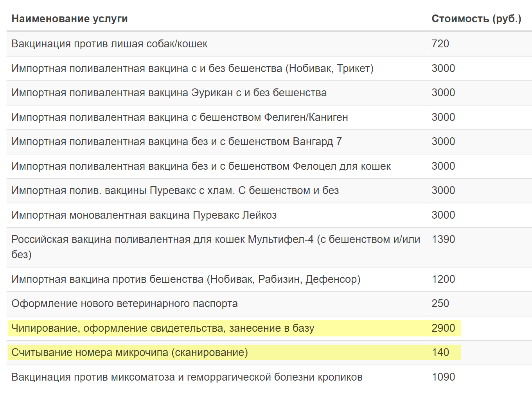Click the 3000 price in Вангард 7 row
532x399 pixels.
443,142
